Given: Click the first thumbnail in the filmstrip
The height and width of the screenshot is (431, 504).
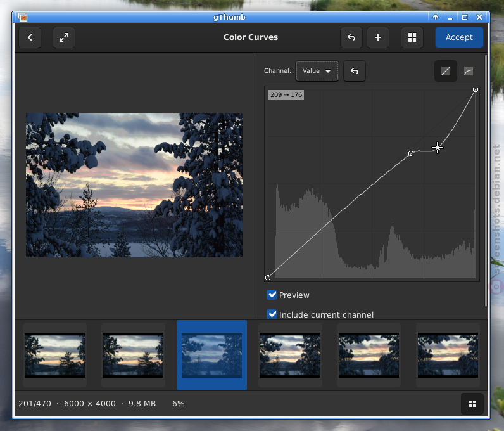Looking at the screenshot, I should [54, 355].
